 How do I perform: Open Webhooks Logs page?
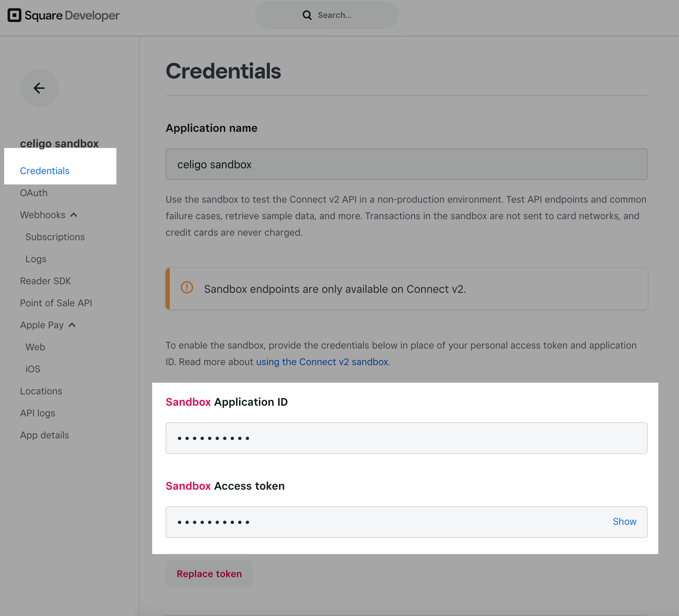click(36, 259)
